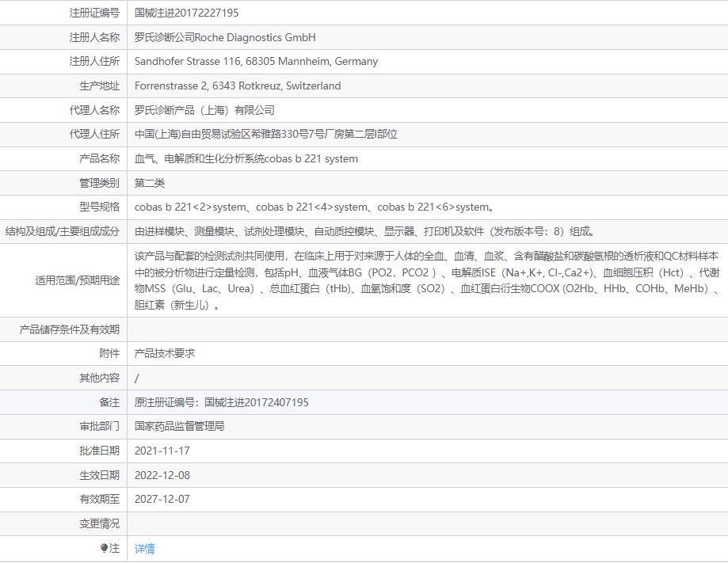The width and height of the screenshot is (728, 563).
Task: Click the 适用范围/预期用途 label
Action: pos(77,280)
